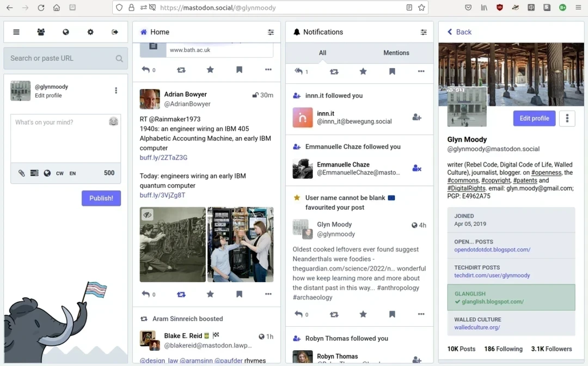
Task: Open the local timeline people icon
Action: point(41,32)
